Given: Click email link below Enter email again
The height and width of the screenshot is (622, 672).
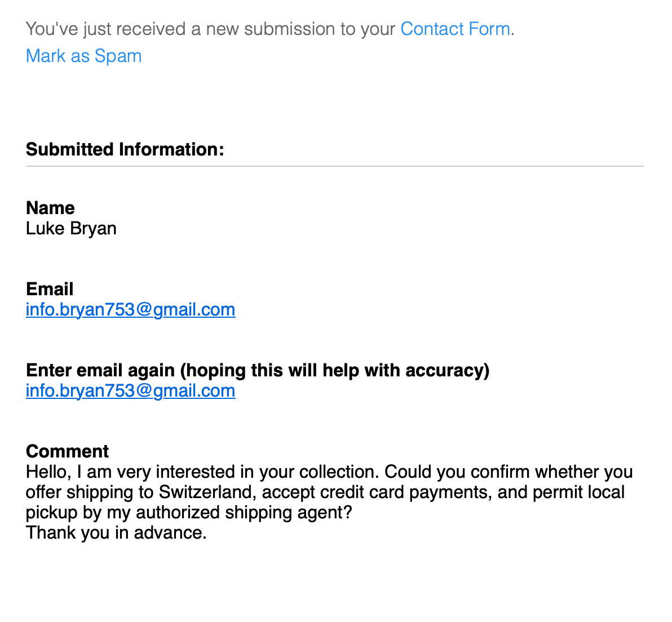Looking at the screenshot, I should click(x=130, y=390).
